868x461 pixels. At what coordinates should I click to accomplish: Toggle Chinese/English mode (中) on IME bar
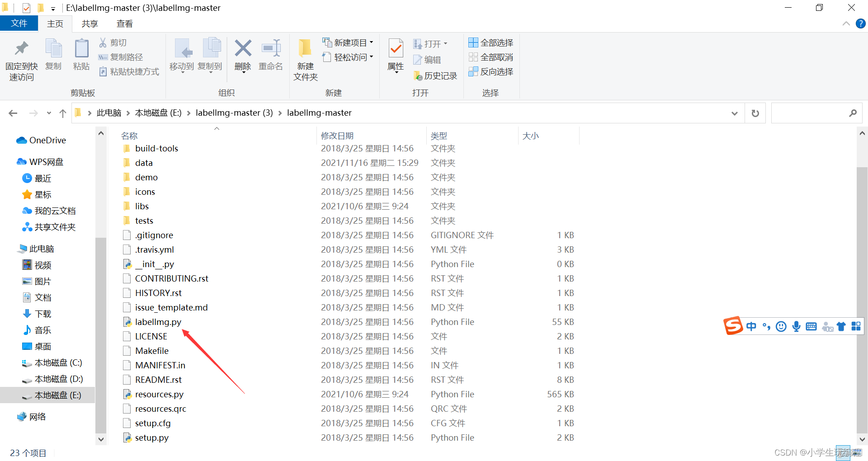click(x=751, y=326)
